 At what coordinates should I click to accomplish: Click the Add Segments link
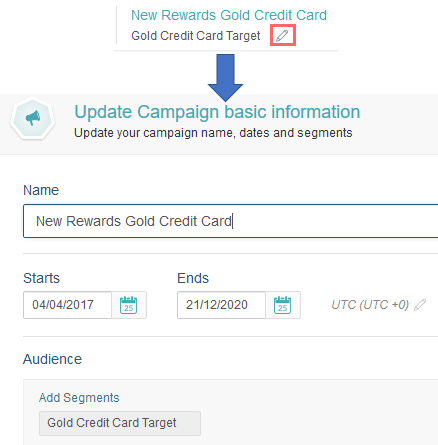tap(79, 398)
